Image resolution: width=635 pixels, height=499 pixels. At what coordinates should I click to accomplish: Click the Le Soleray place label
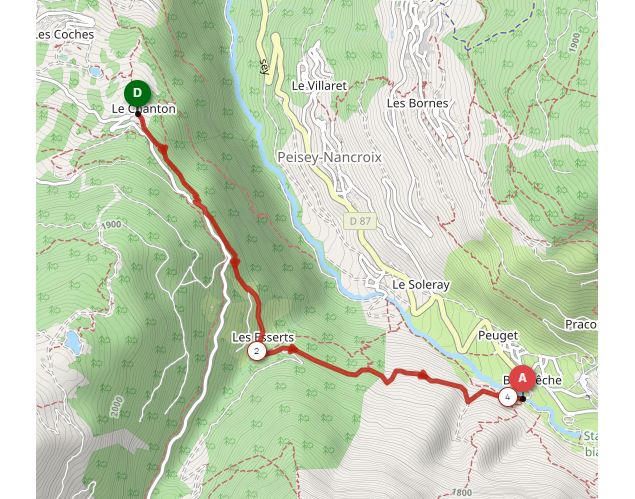pos(421,285)
